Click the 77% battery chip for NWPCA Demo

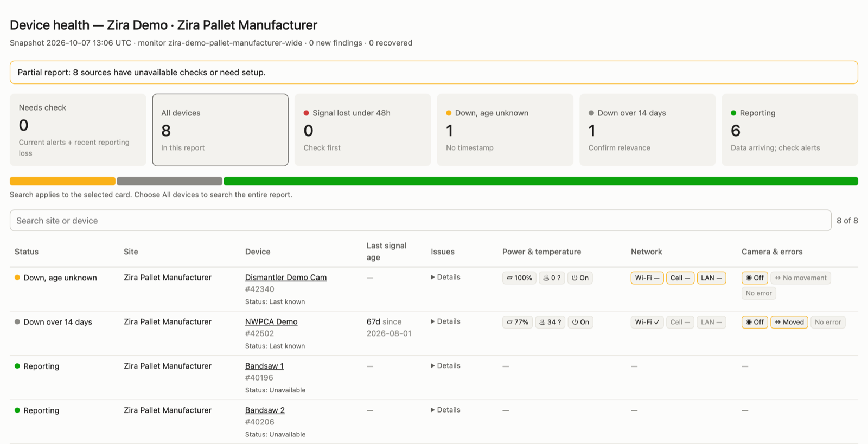point(518,322)
